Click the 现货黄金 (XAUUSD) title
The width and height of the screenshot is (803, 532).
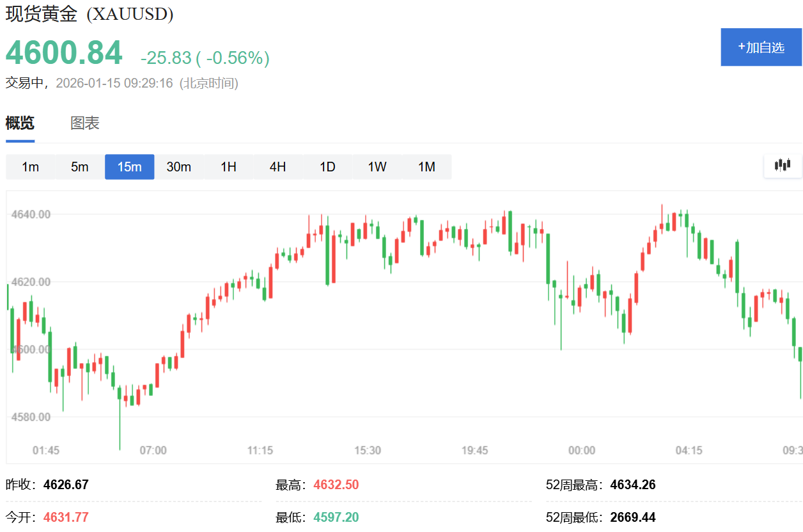[x=90, y=14]
